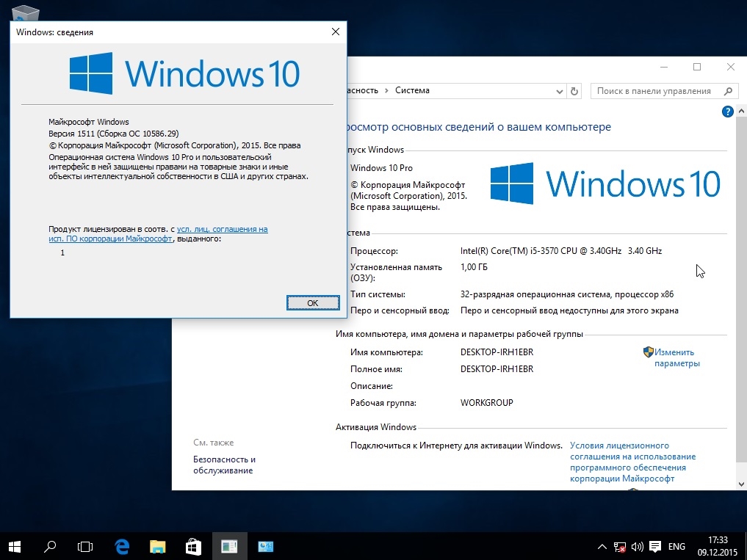Open Безопасность и обслуживание link

point(224,465)
